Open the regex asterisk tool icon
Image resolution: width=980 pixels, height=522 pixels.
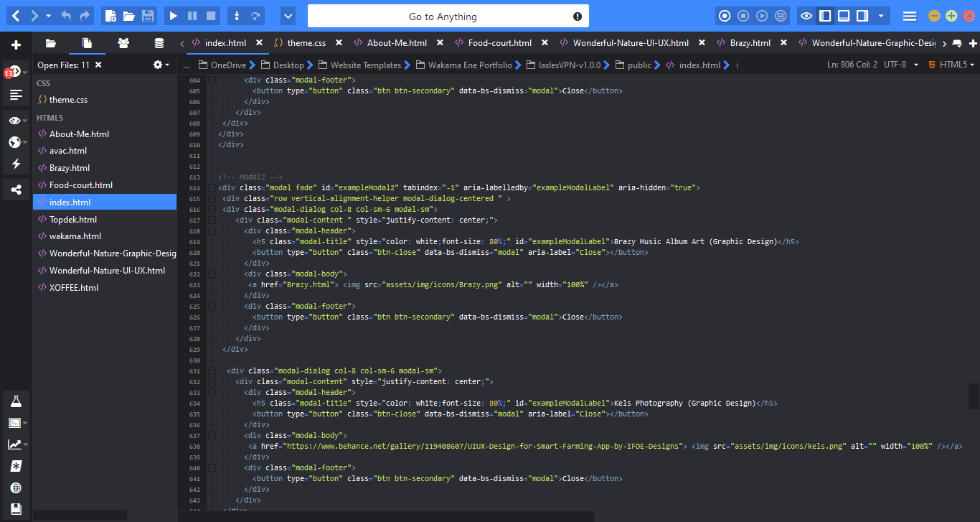[16, 466]
